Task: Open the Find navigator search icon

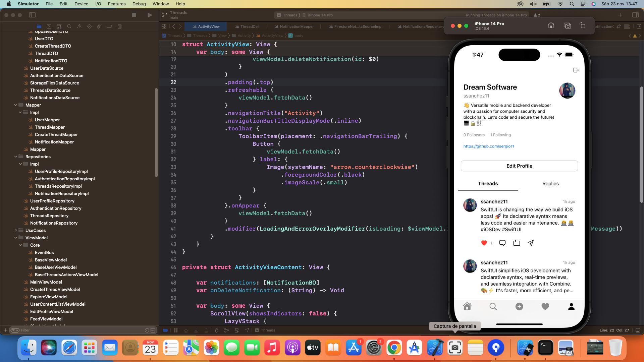Action: [x=69, y=26]
